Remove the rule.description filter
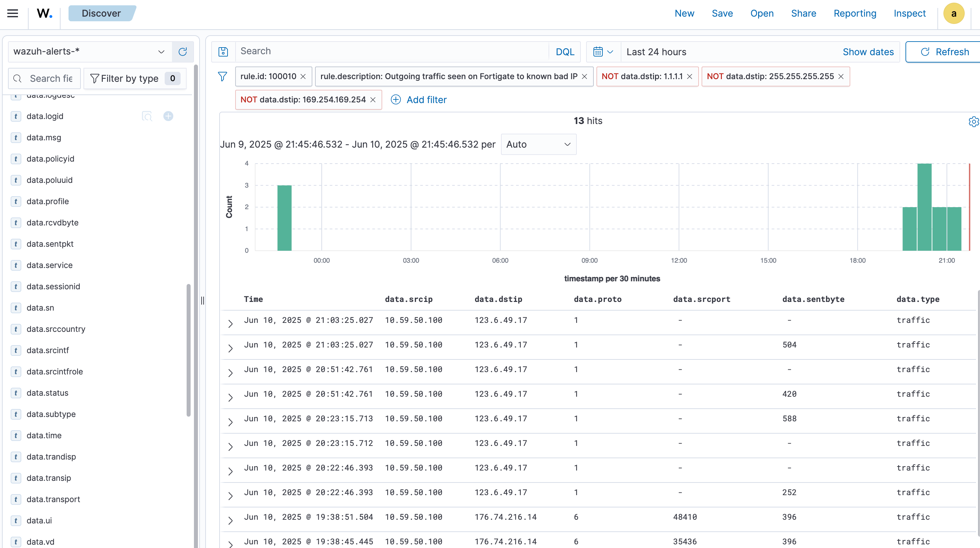The height and width of the screenshot is (548, 980). [585, 77]
